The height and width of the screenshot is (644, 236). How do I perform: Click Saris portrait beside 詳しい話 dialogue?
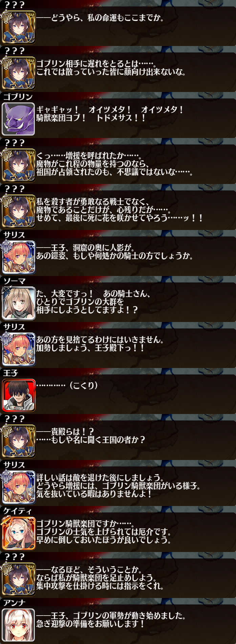click(x=18, y=487)
